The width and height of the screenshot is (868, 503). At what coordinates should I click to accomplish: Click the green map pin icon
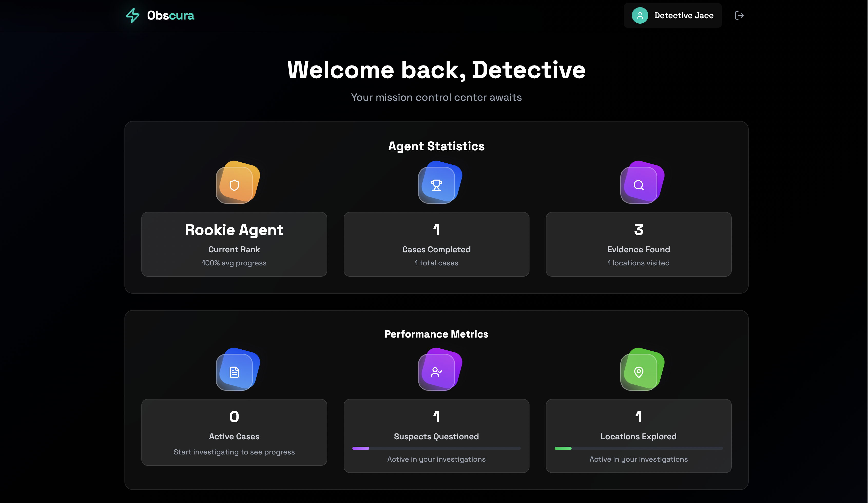click(x=639, y=372)
